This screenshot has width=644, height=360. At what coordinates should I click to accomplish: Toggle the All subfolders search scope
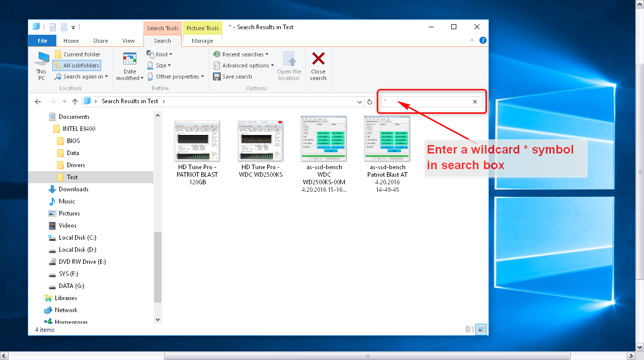[x=76, y=65]
